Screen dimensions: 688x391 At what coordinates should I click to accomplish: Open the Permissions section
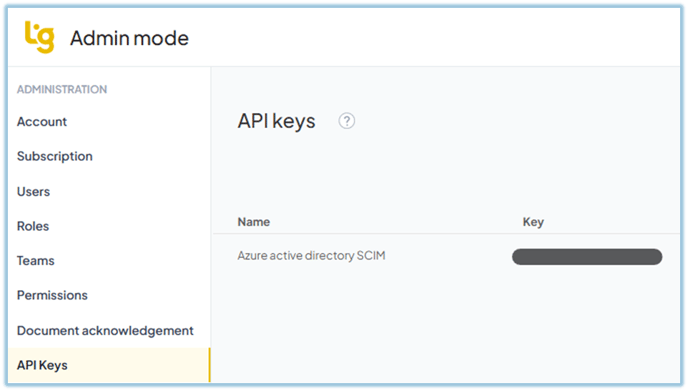(x=52, y=295)
